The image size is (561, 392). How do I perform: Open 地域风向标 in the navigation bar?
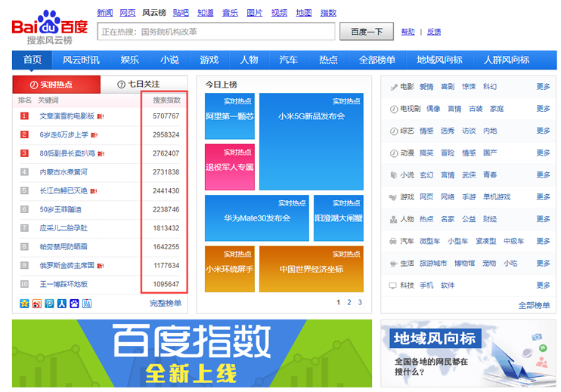coord(440,60)
